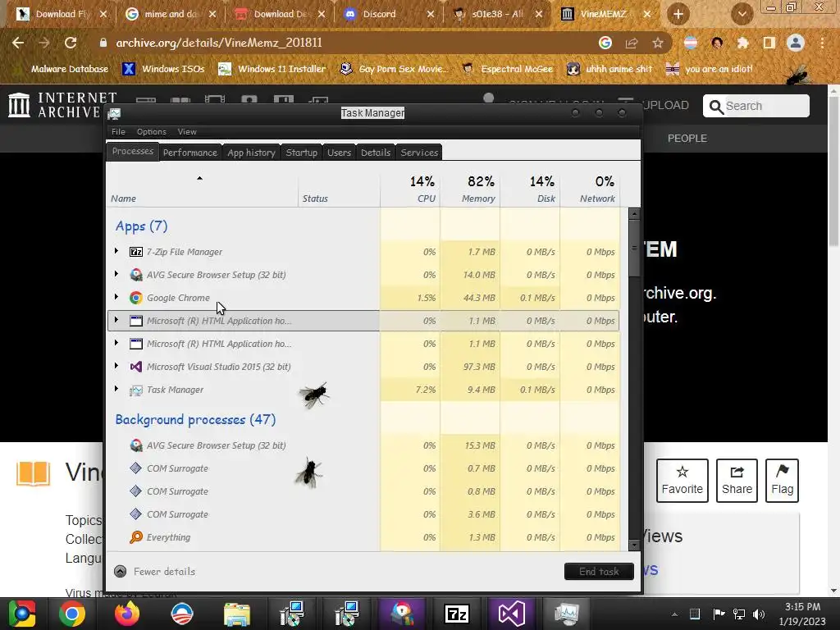This screenshot has height=630, width=840.
Task: Click the Flag button on archive page
Action: (782, 481)
